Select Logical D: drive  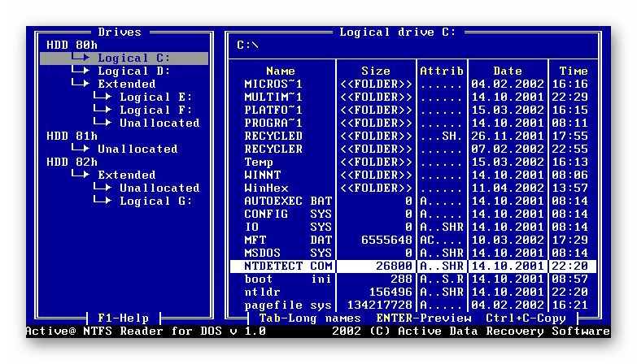click(x=133, y=71)
